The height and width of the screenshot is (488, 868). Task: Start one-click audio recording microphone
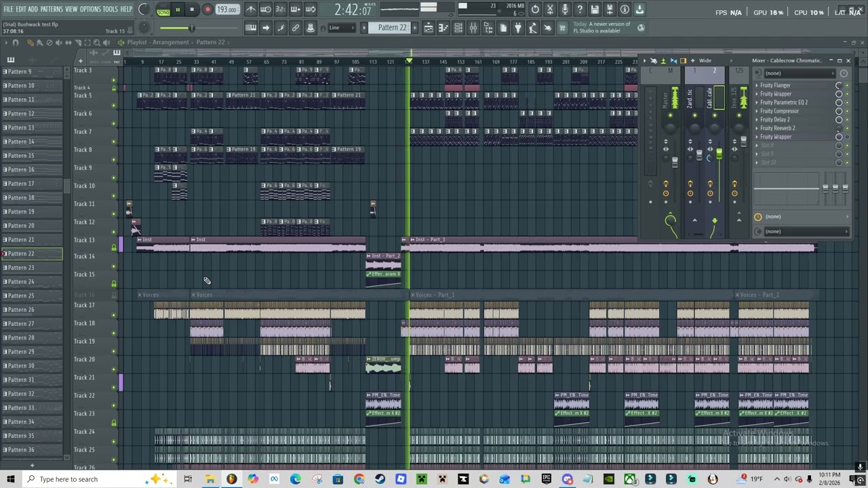[x=565, y=9]
